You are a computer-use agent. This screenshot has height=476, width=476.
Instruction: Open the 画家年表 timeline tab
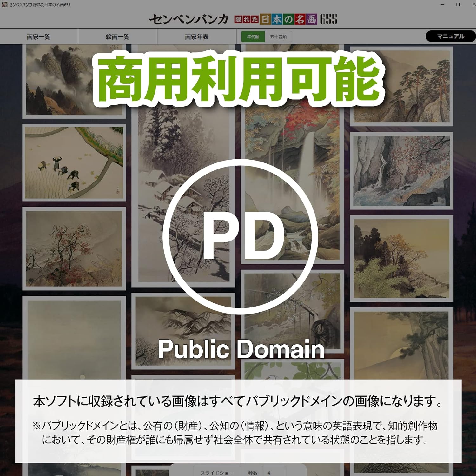[x=196, y=37]
